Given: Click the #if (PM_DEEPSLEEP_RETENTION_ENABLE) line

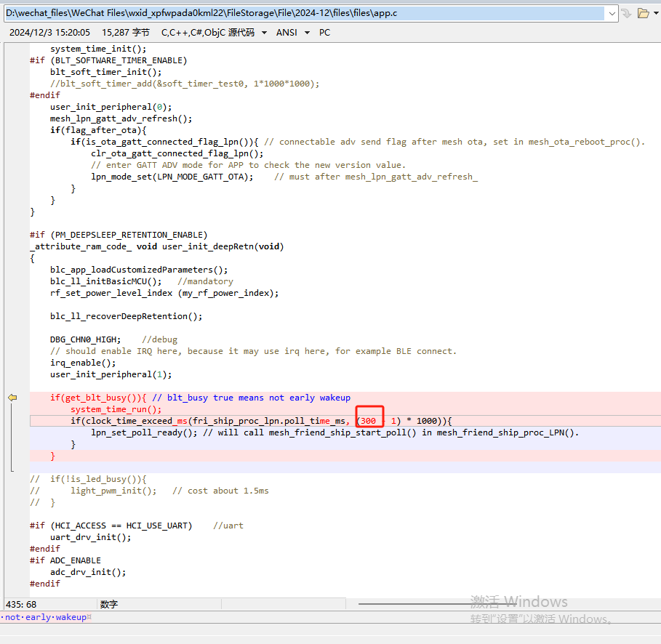Looking at the screenshot, I should tap(119, 235).
